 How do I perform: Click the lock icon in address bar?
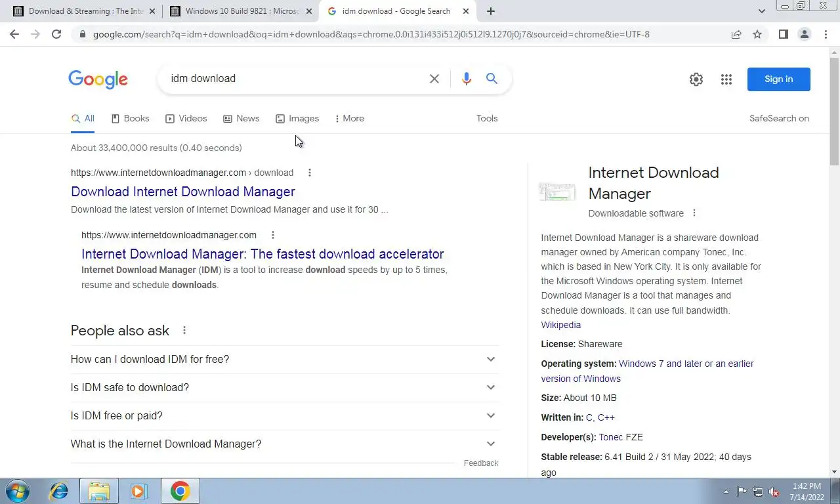coord(83,34)
